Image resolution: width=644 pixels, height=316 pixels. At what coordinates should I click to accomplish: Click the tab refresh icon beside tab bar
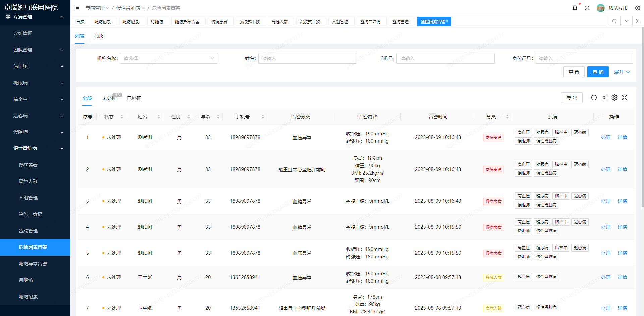click(614, 21)
